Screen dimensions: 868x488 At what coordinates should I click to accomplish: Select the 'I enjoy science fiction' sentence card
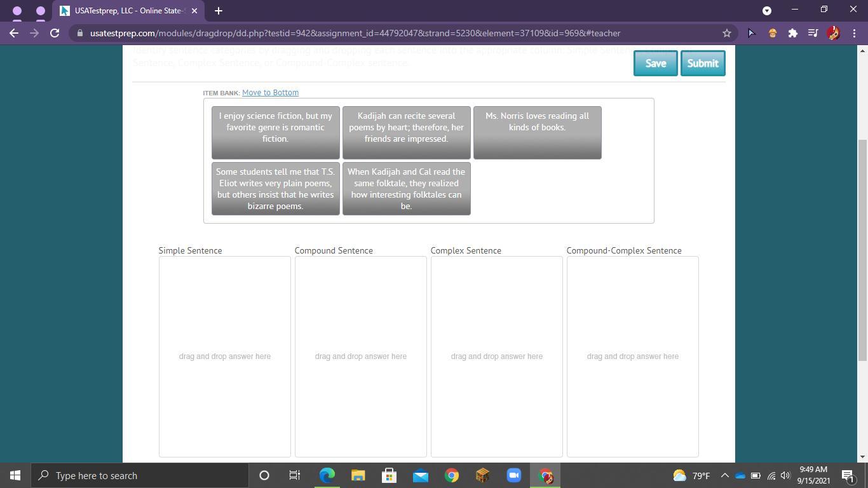click(x=276, y=133)
